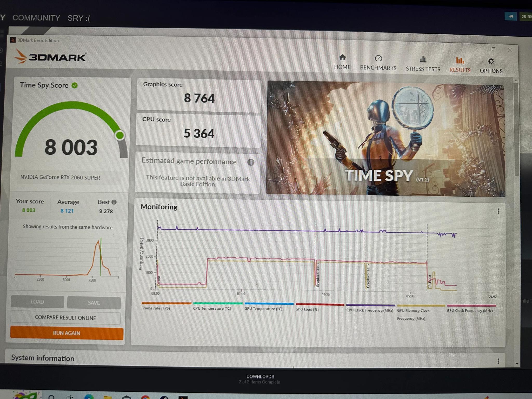Click the Estimated game performance info icon
Screen dimensions: 532x399
pos(251,162)
